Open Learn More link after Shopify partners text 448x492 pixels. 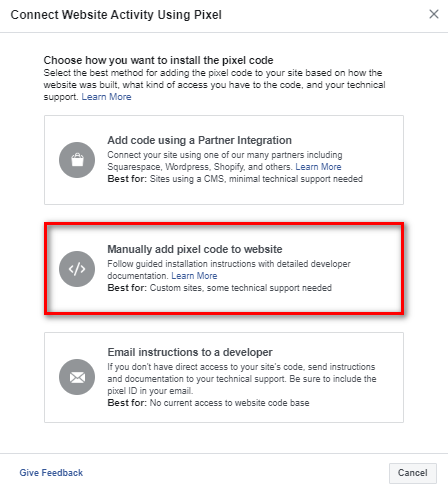pyautogui.click(x=318, y=167)
